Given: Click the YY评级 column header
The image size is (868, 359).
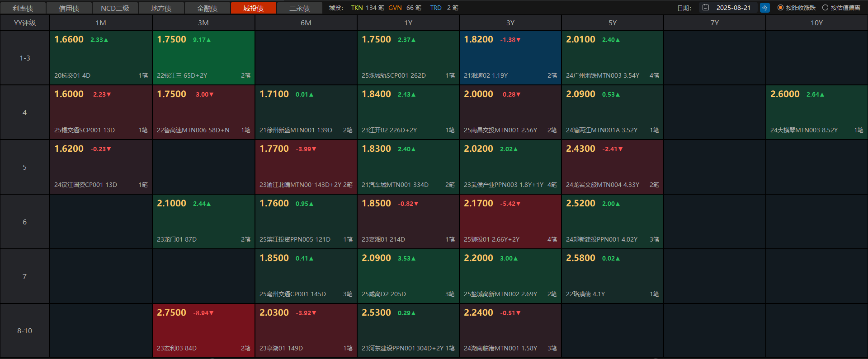Looking at the screenshot, I should point(25,23).
